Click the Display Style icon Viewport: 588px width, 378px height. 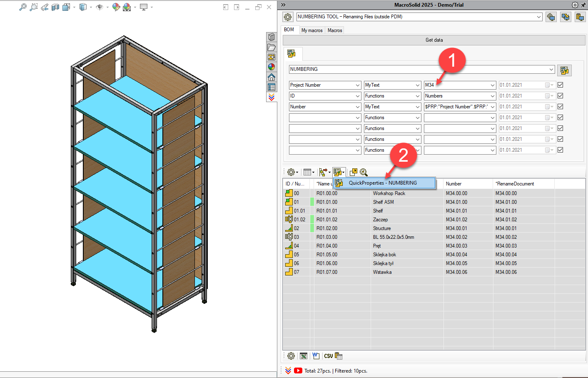pyautogui.click(x=83, y=7)
